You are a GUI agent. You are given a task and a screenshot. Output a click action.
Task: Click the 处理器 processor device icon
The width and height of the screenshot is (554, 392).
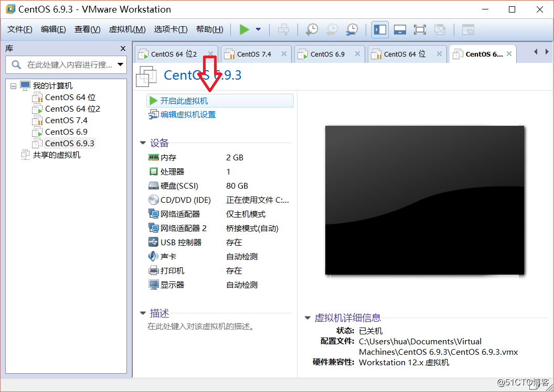pyautogui.click(x=153, y=171)
